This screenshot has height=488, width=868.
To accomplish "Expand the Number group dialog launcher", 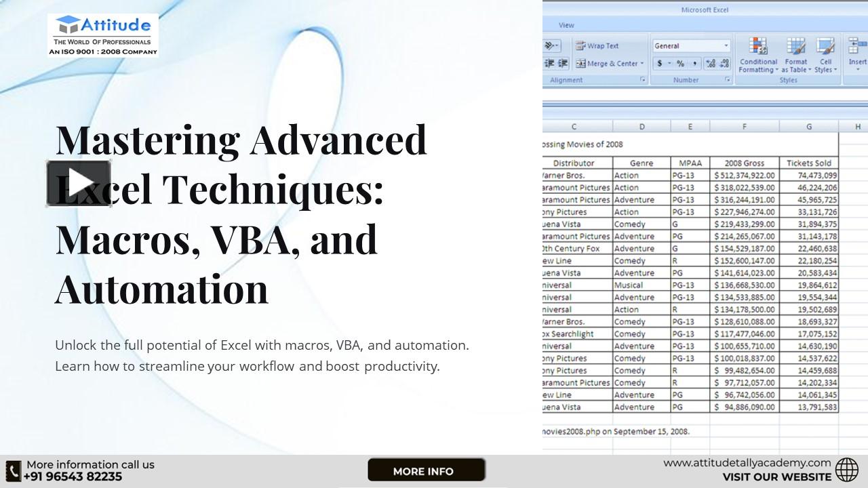I will pyautogui.click(x=728, y=80).
